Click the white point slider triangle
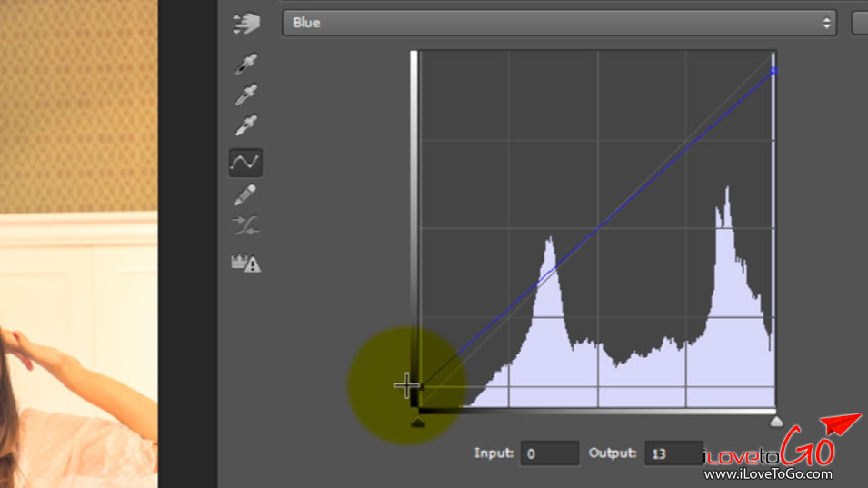This screenshot has width=868, height=488. [775, 422]
